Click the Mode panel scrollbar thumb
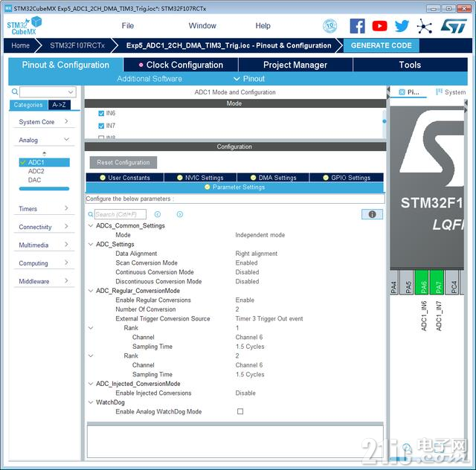Screen dimensions: 476x470 (x=385, y=121)
